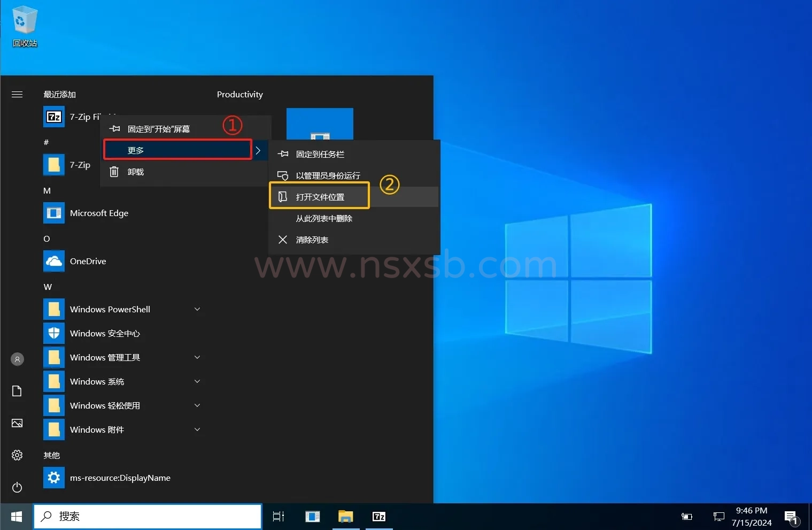The height and width of the screenshot is (530, 812).
Task: Click the letter M index header
Action: [x=47, y=191]
